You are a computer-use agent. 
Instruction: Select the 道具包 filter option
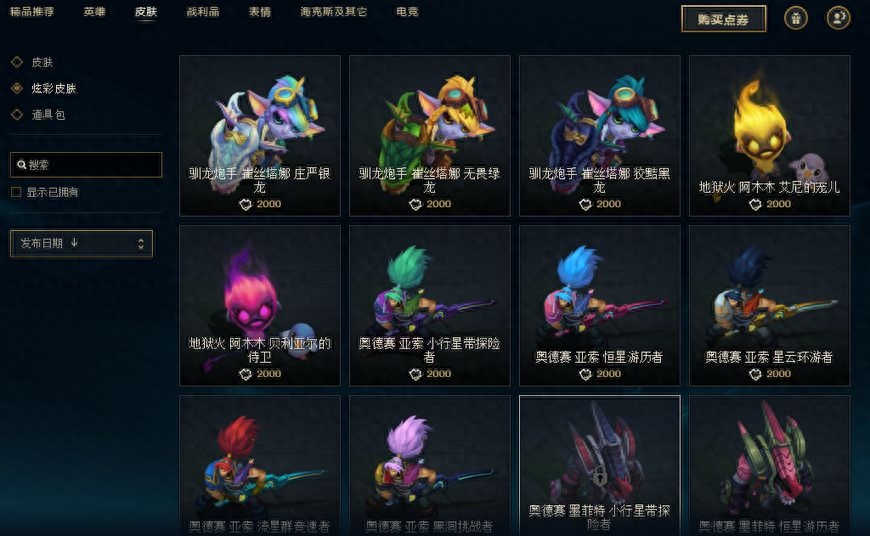[48, 114]
